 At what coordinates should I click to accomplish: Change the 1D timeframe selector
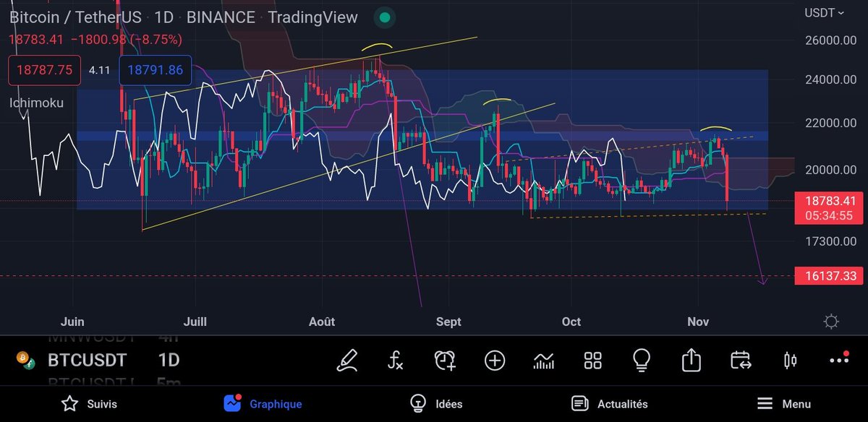click(169, 360)
